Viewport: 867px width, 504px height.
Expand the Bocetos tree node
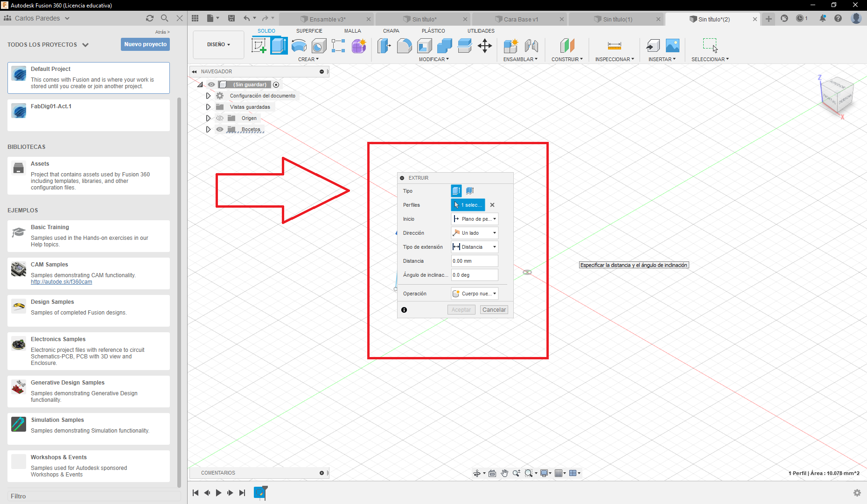pos(208,129)
